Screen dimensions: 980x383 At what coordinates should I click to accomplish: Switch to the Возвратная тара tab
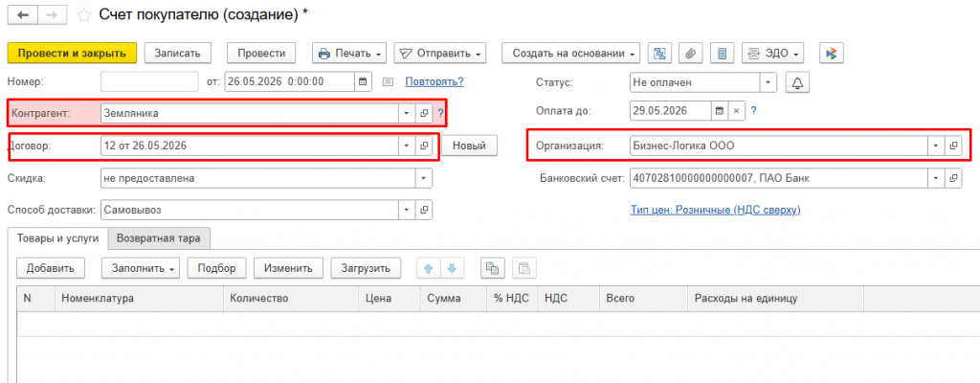159,238
